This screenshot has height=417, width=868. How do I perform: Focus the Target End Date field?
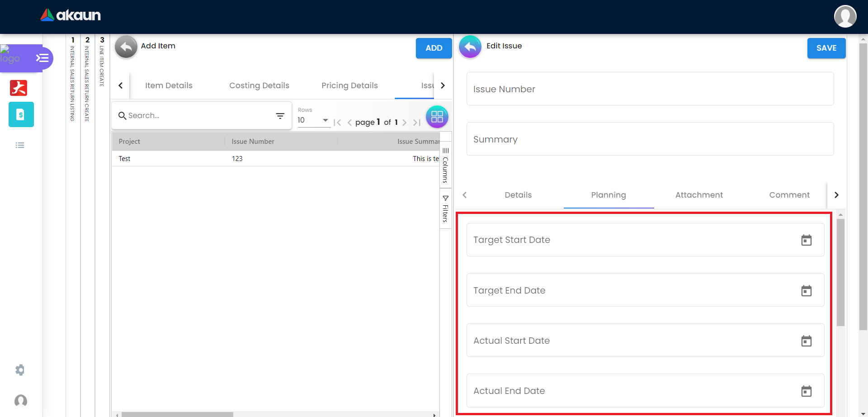[645, 290]
